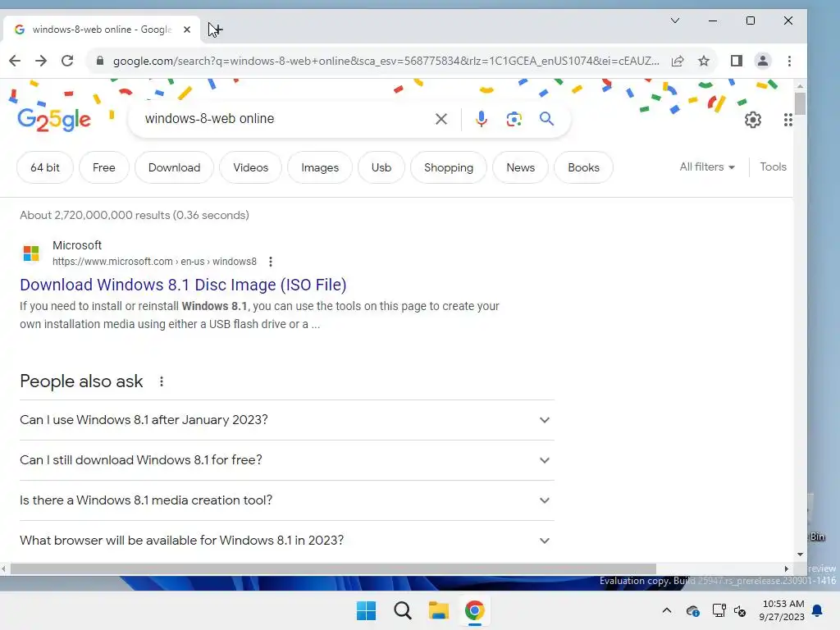Click the microsoft.com result URL breadcrumb
The image size is (840, 630).
click(x=154, y=262)
